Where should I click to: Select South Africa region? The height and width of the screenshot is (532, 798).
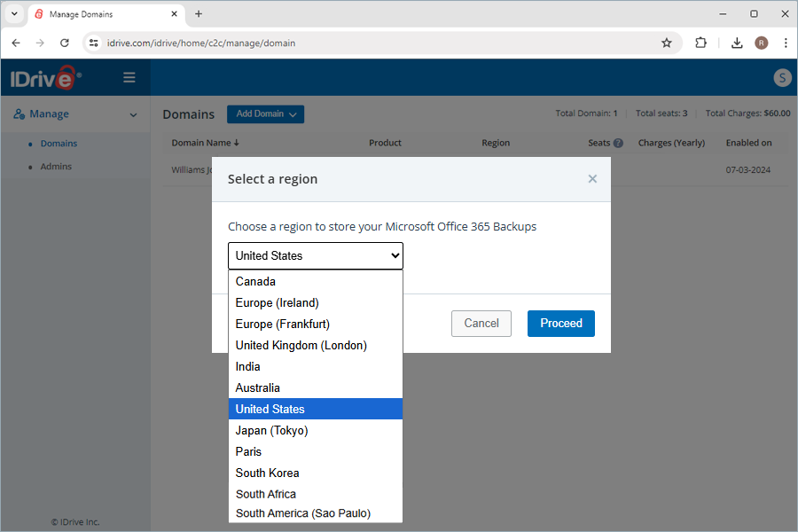pyautogui.click(x=316, y=494)
